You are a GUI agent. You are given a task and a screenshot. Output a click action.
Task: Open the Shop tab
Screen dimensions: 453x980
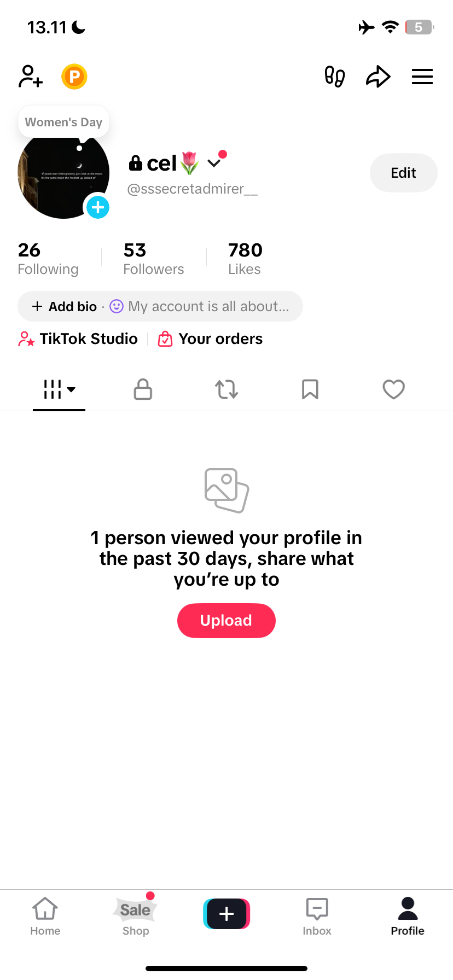pyautogui.click(x=136, y=917)
